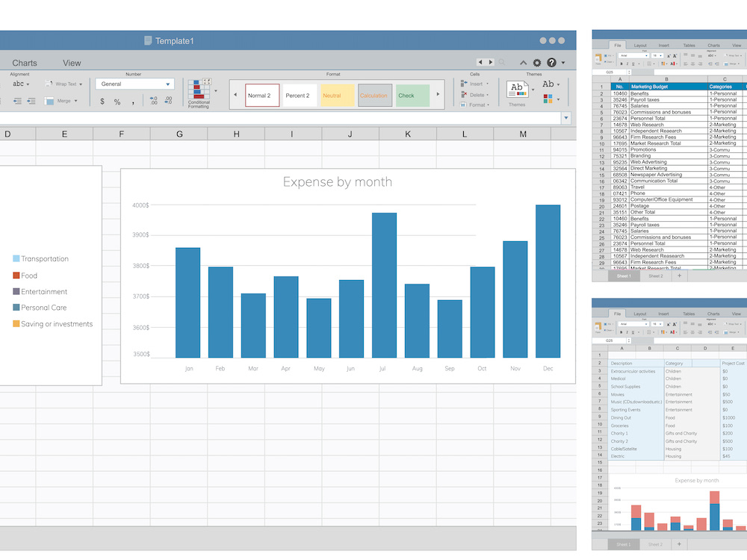Toggle Italic in top-right window
Screen dimensions: 747x560
click(x=627, y=63)
